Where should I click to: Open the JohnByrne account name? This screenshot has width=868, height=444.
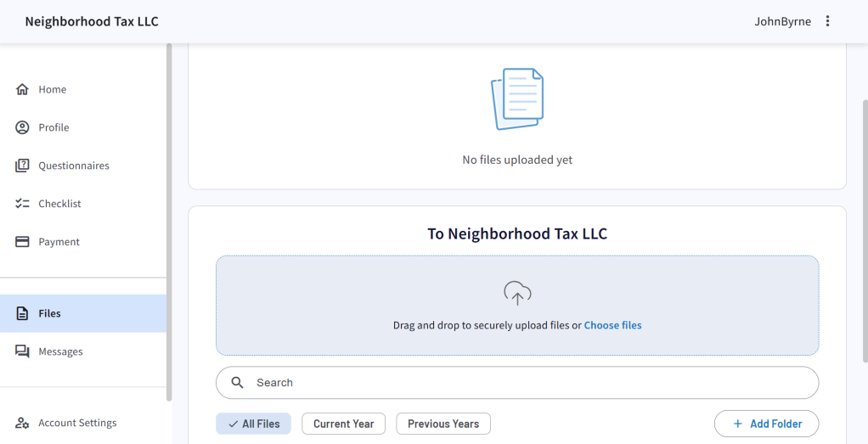click(782, 21)
